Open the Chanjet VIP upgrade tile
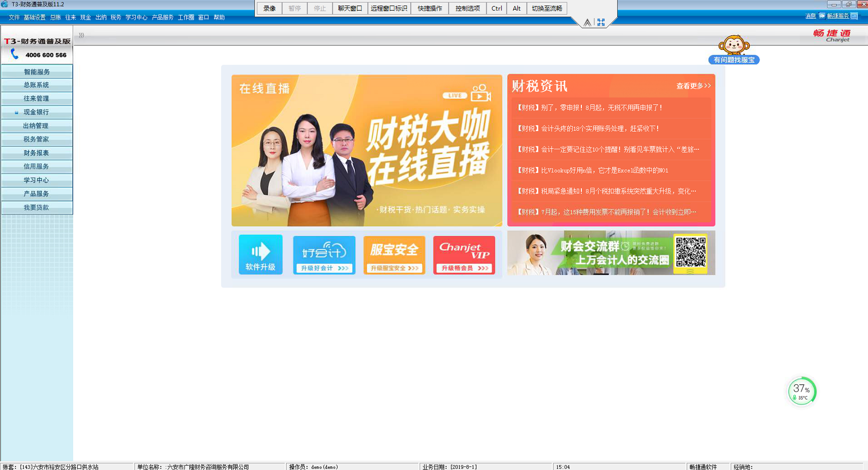The height and width of the screenshot is (470, 868). tap(464, 255)
